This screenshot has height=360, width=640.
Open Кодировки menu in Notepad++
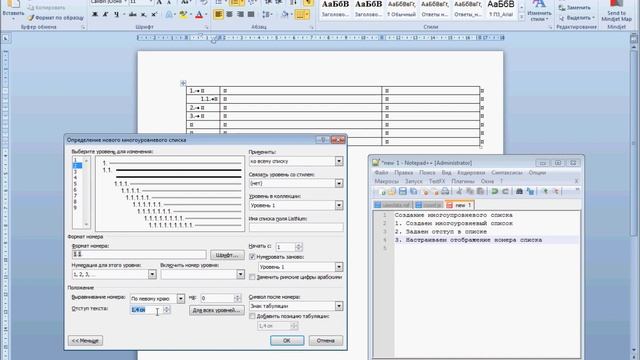point(471,173)
